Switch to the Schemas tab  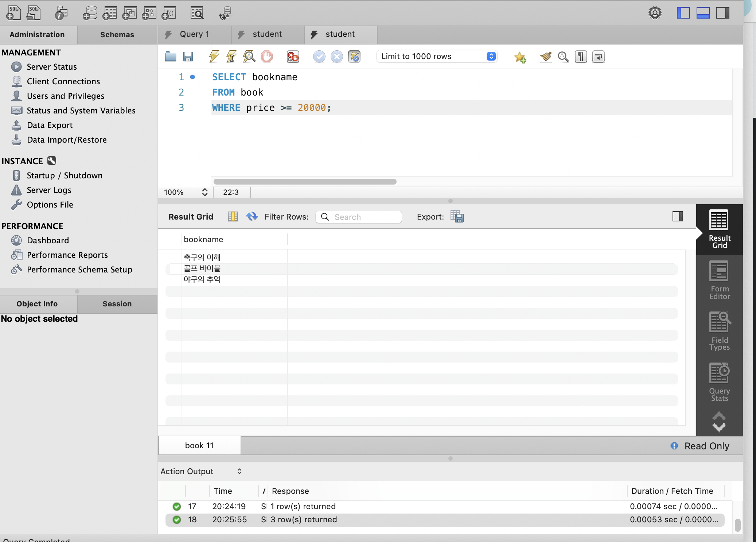click(117, 35)
